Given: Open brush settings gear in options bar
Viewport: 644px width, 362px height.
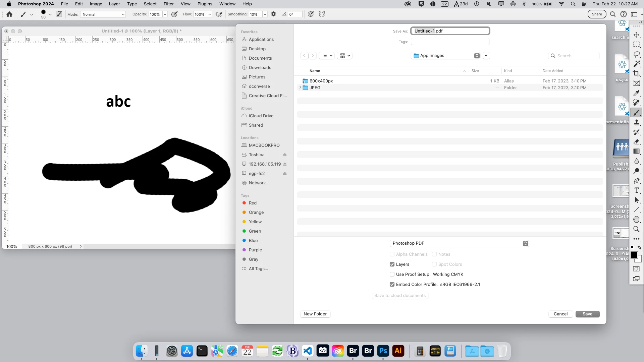Looking at the screenshot, I should pos(274,14).
